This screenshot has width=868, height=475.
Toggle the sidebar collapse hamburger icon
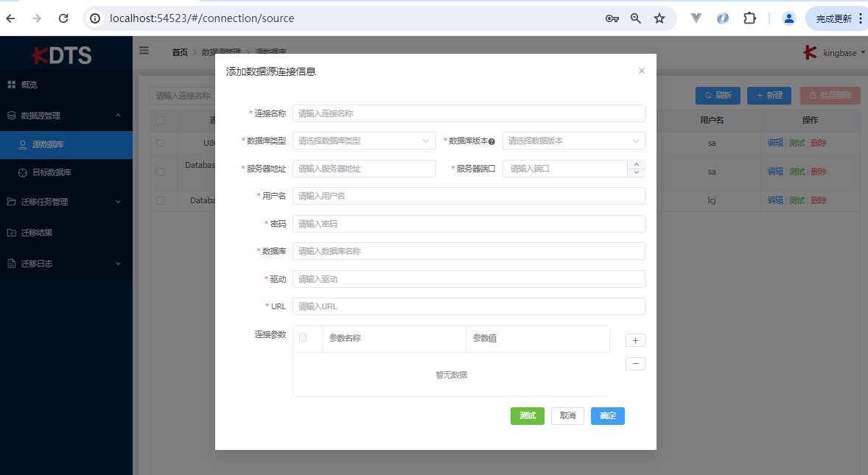pos(144,51)
